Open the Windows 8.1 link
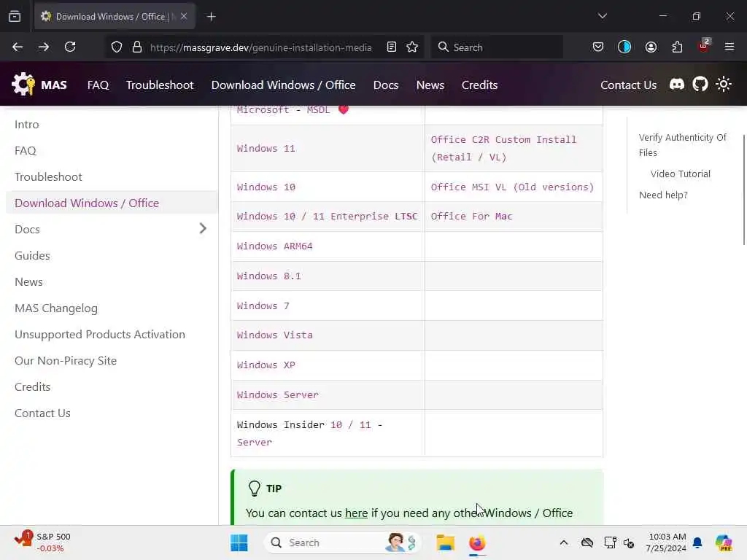Image resolution: width=747 pixels, height=560 pixels. (x=268, y=276)
